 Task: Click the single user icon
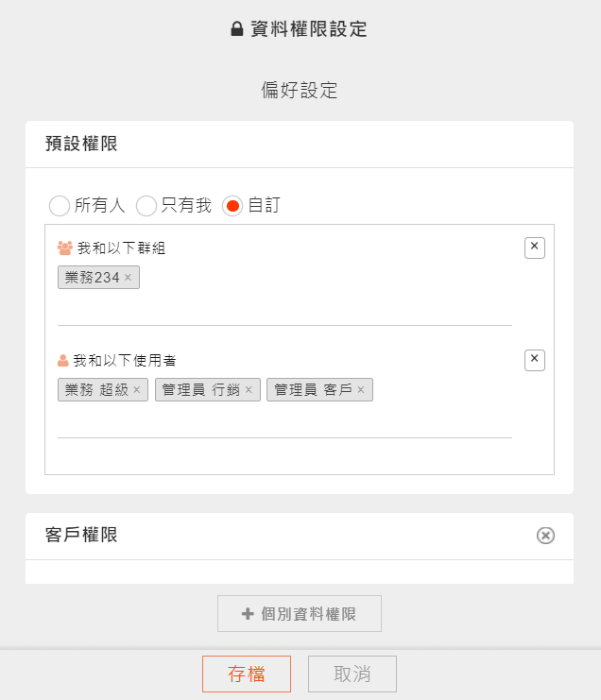pos(63,360)
